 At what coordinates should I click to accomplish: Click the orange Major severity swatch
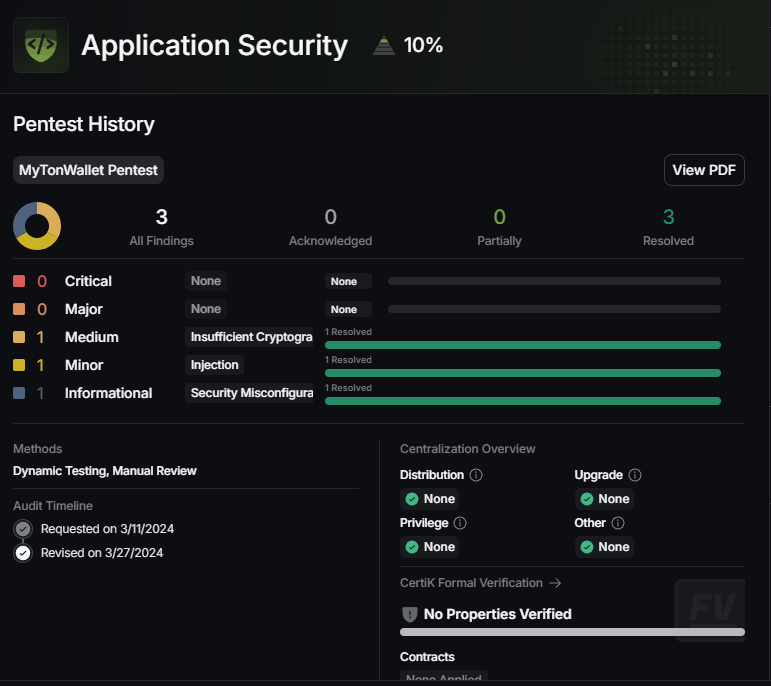tap(19, 309)
